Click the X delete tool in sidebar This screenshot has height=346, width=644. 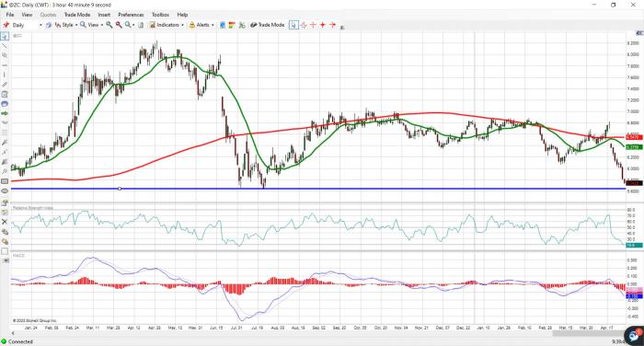coord(5,222)
